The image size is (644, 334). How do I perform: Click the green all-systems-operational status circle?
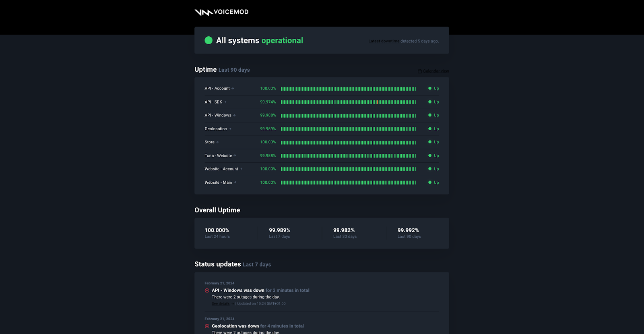208,40
